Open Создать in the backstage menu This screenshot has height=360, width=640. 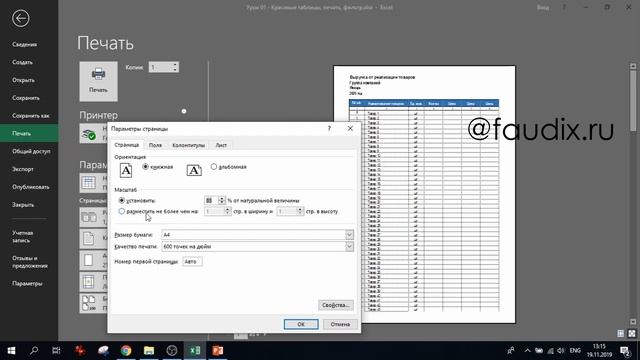[x=22, y=62]
